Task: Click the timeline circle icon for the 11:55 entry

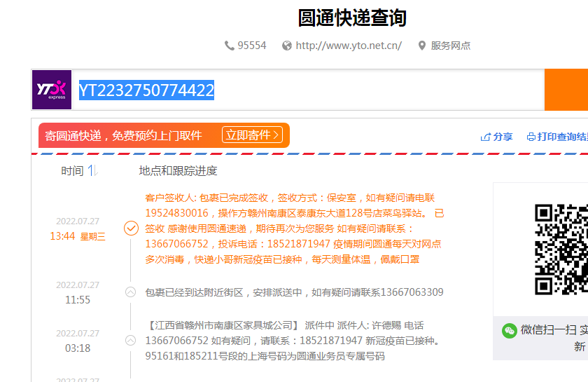Action: 130,292
